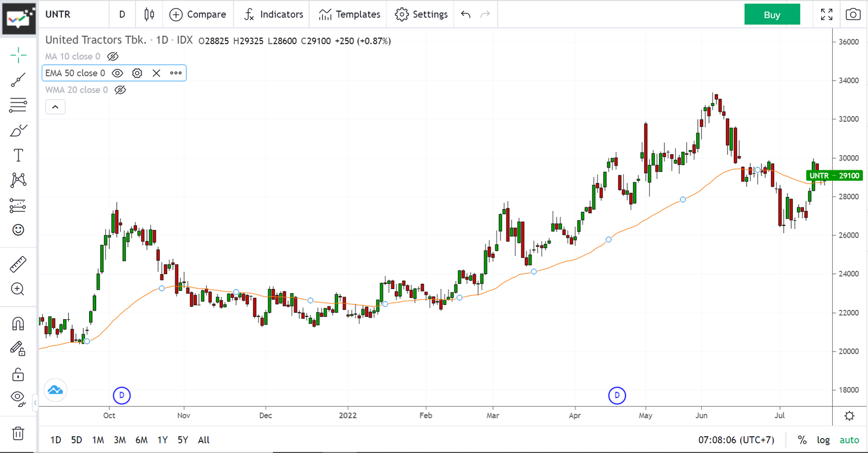
Task: Select the text annotation tool
Action: click(17, 155)
